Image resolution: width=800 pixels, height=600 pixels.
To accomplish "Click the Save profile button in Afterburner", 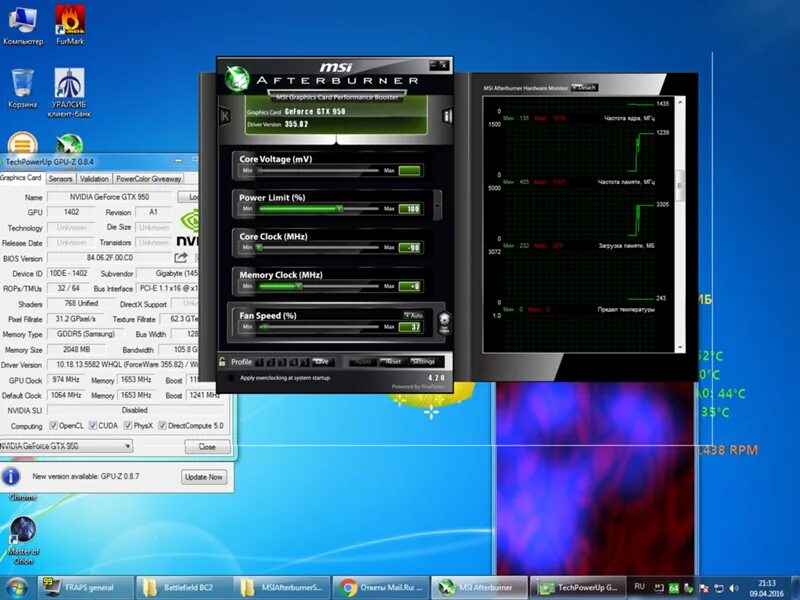I will (x=321, y=362).
